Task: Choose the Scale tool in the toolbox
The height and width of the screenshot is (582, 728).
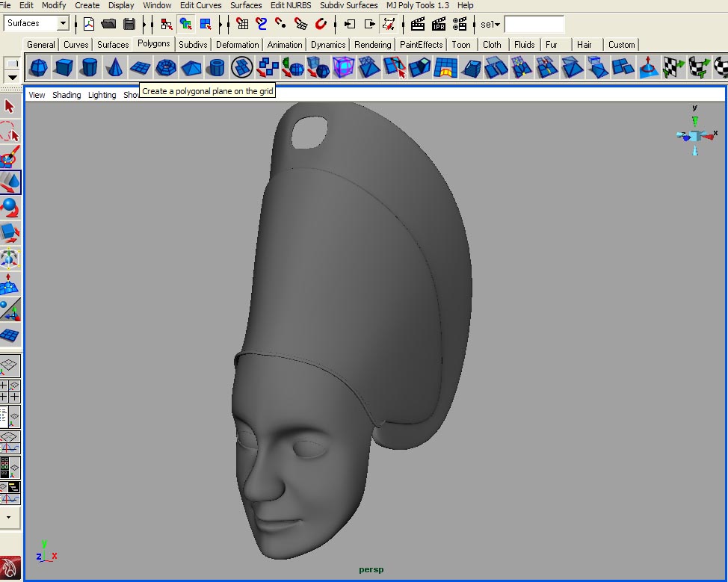Action: (10, 233)
